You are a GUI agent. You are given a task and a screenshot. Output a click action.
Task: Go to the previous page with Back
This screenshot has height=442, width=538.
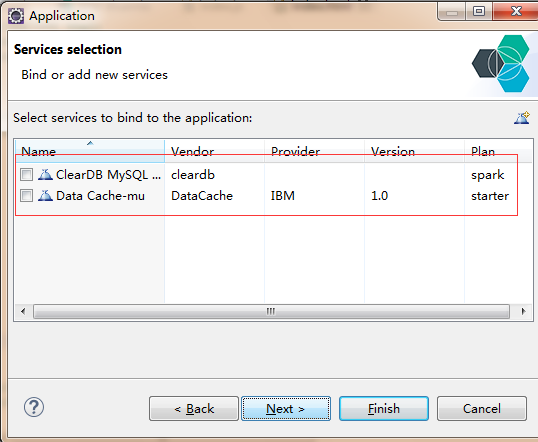tap(194, 408)
